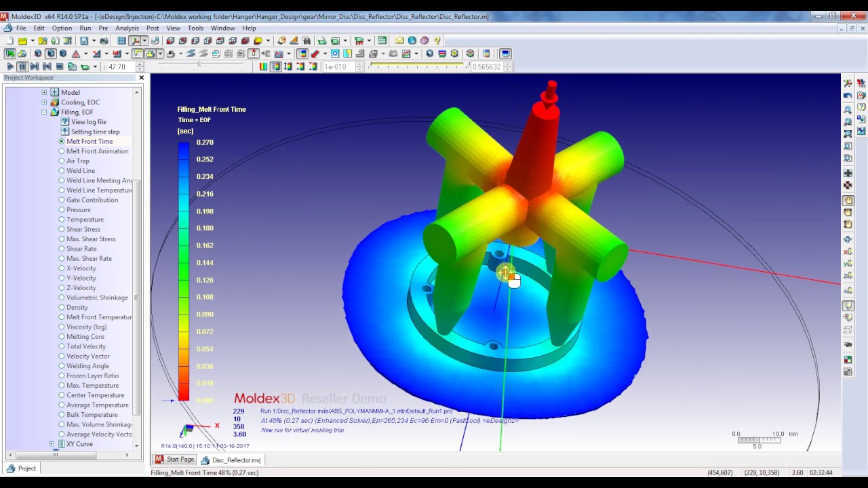Select the highlighted hand tool icon

pyautogui.click(x=848, y=200)
